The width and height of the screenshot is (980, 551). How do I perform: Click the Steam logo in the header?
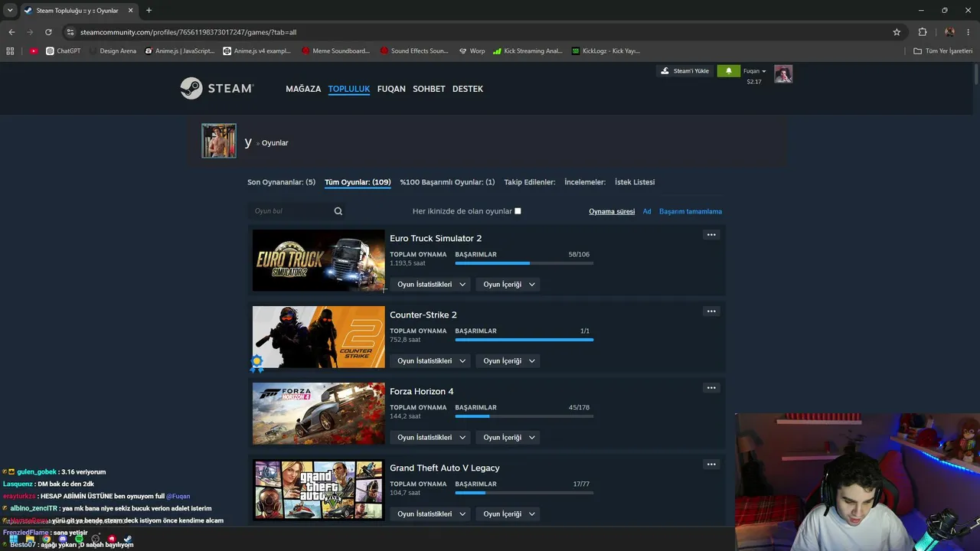pos(217,89)
